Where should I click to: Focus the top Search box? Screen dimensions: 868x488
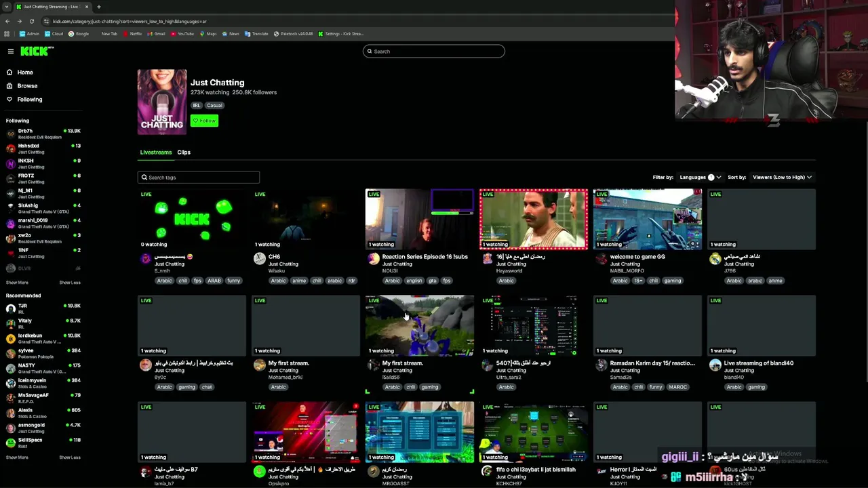(434, 52)
